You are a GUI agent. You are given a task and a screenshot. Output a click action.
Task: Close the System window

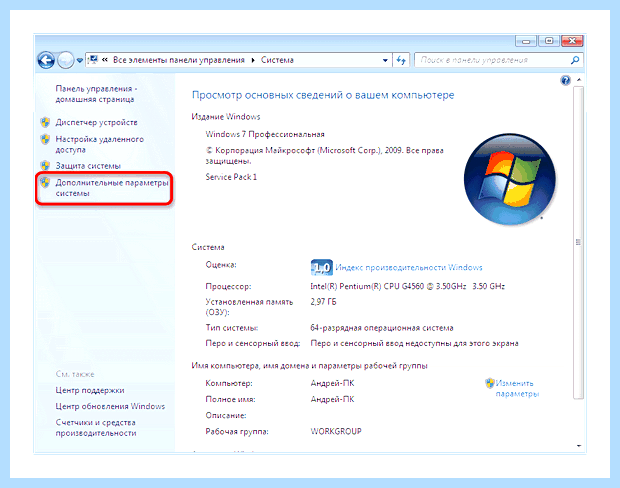572,41
